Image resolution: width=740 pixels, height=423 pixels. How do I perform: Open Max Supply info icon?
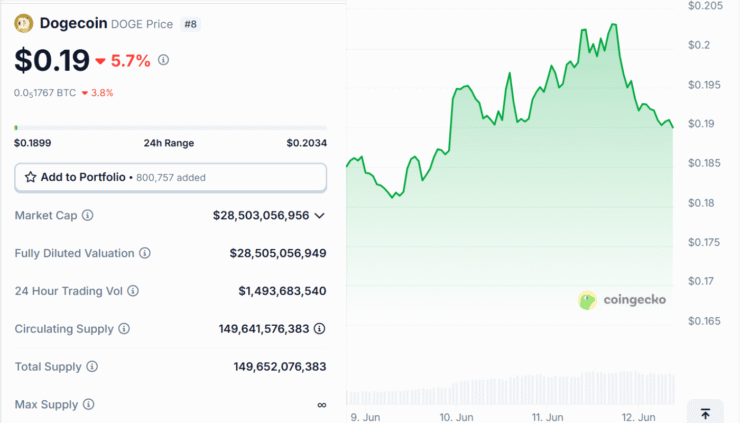point(89,404)
